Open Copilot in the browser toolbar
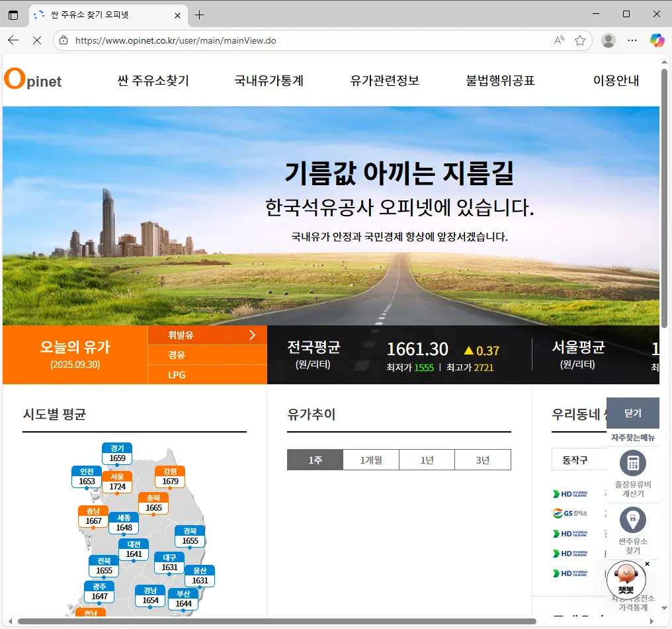The image size is (672, 629). [x=657, y=40]
